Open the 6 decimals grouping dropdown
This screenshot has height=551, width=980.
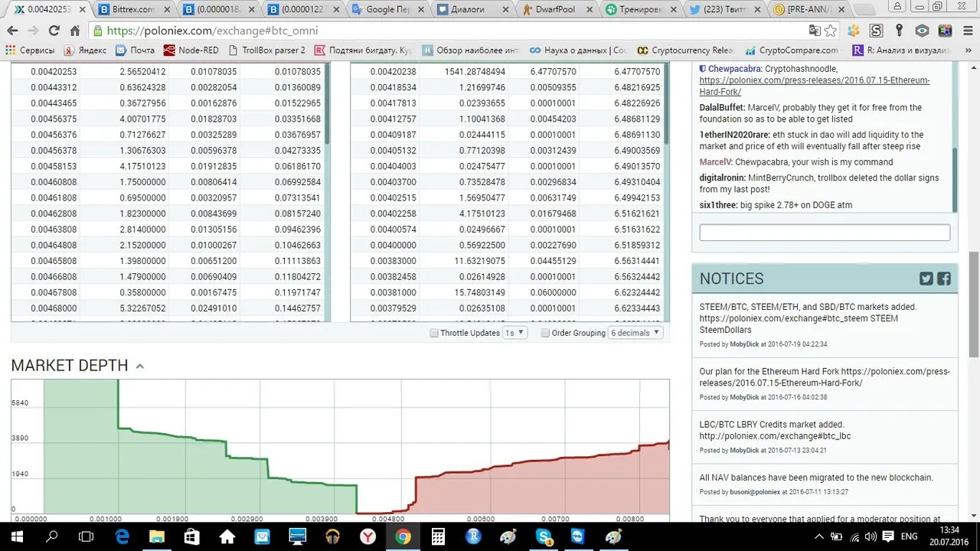coord(635,333)
